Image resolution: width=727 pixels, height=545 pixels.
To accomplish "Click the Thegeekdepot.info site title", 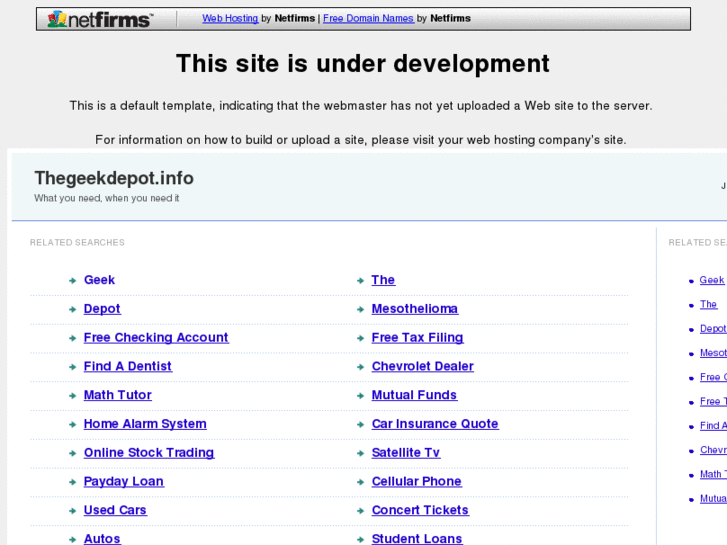I will (114, 178).
